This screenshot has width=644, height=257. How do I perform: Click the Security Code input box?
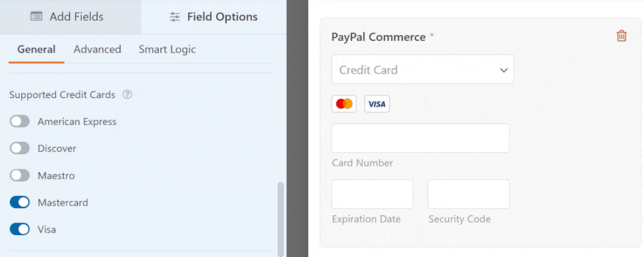coord(468,194)
